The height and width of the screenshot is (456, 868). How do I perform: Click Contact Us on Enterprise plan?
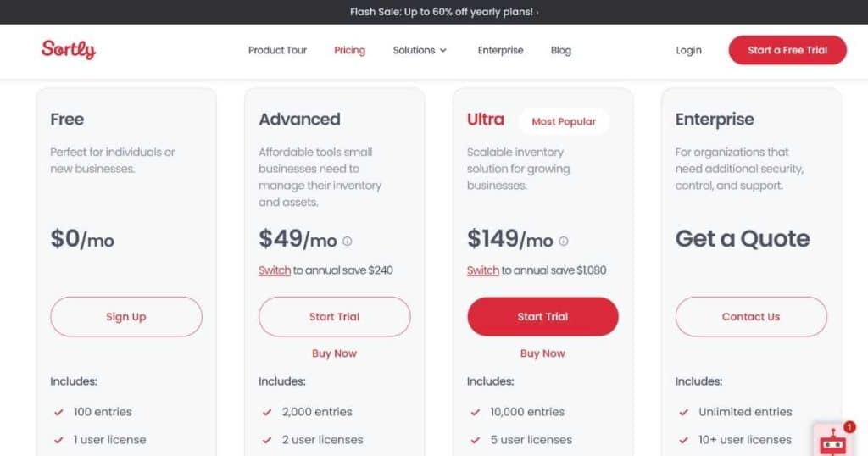click(751, 316)
